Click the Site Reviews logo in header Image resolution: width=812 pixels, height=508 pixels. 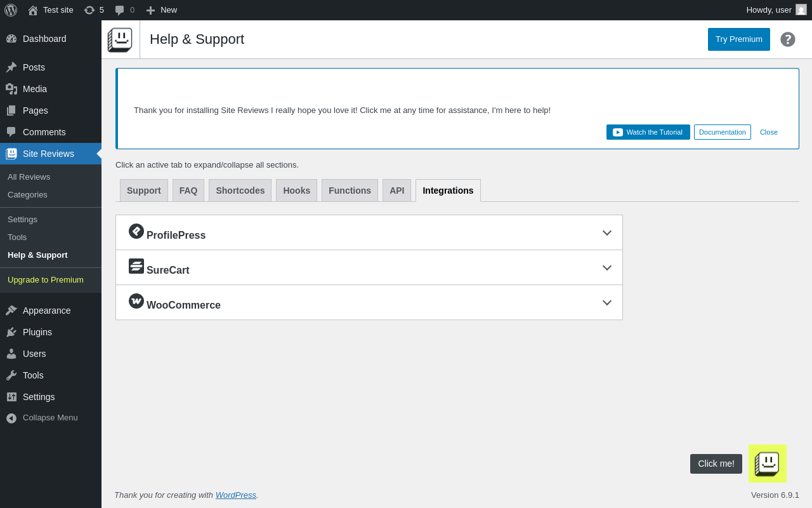tap(121, 39)
